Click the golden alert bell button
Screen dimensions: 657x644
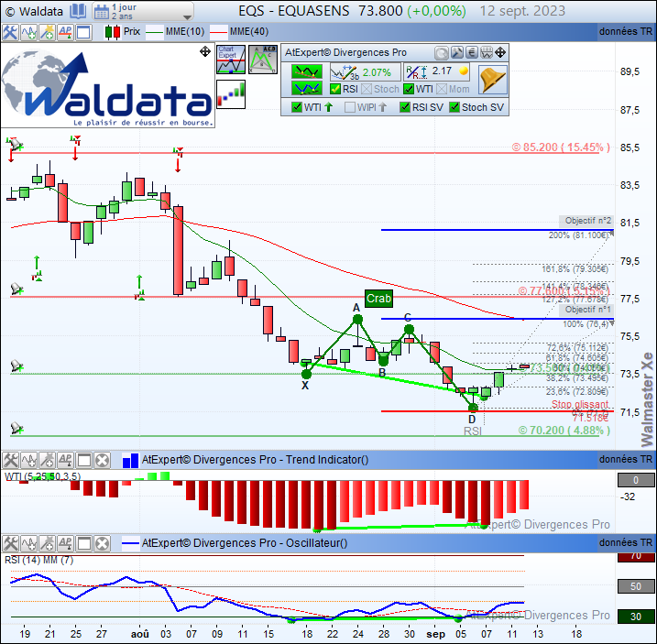click(x=493, y=80)
